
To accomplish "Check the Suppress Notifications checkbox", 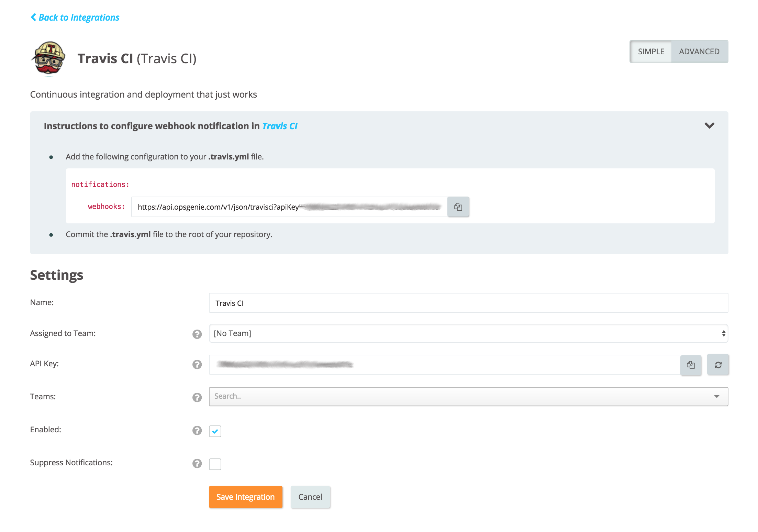I will (215, 464).
